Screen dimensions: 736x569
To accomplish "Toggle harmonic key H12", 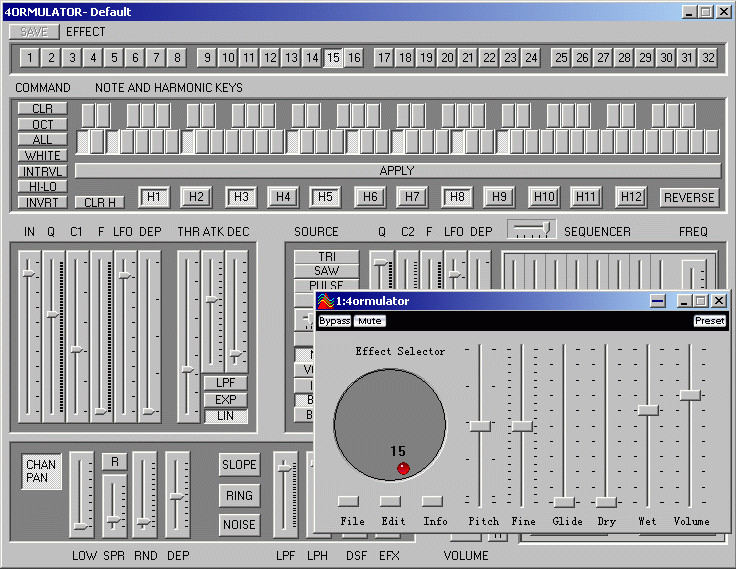I will point(631,197).
